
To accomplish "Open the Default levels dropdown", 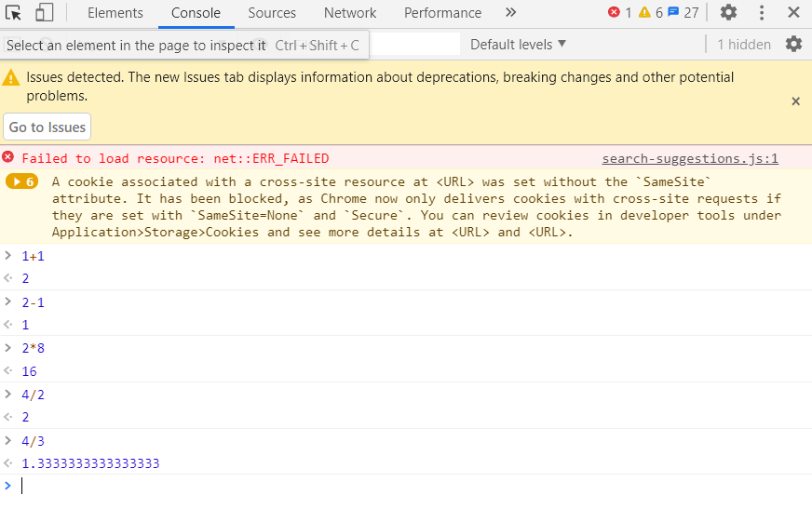I will [518, 45].
